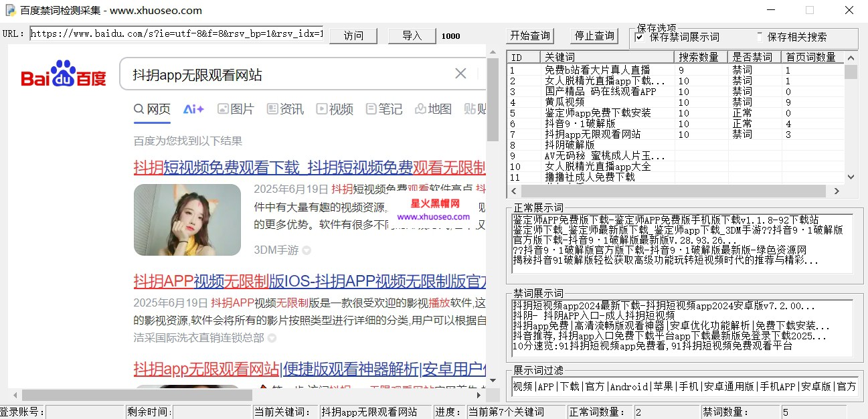Select the 抖音9·1破解版 row
The width and height of the screenshot is (868, 419).
pyautogui.click(x=675, y=123)
